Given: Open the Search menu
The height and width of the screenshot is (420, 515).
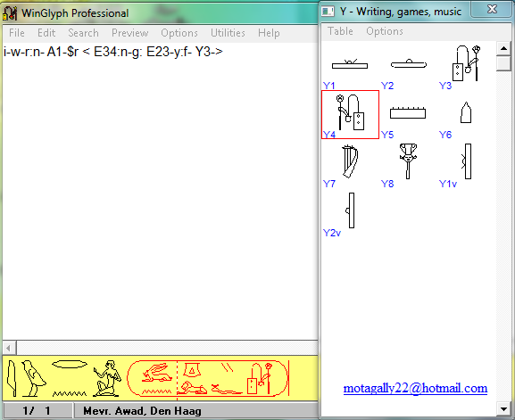Looking at the screenshot, I should 83,33.
